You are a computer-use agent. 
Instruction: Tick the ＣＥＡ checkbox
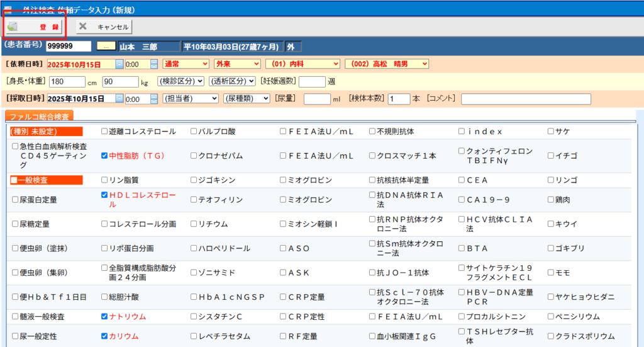[462, 180]
